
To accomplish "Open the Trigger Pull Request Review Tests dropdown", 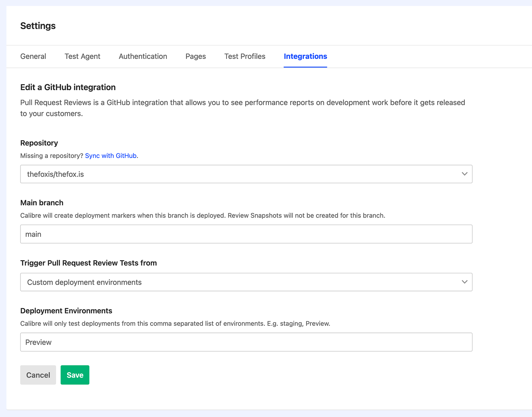I will [x=246, y=282].
